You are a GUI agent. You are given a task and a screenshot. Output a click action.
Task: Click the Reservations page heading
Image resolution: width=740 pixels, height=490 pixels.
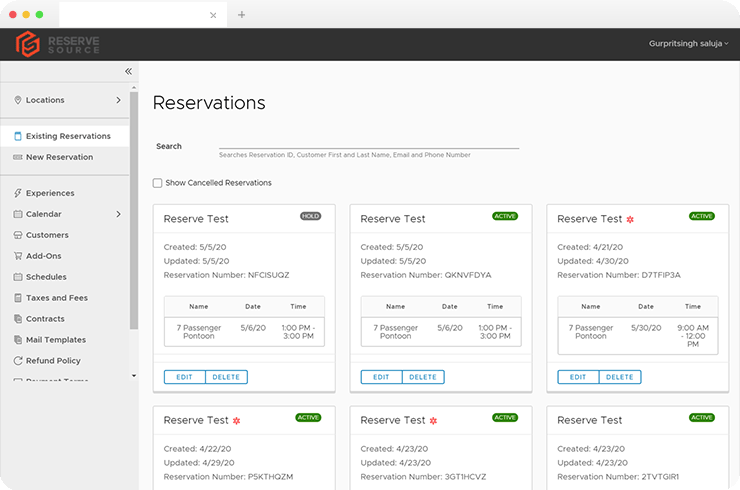coord(209,103)
